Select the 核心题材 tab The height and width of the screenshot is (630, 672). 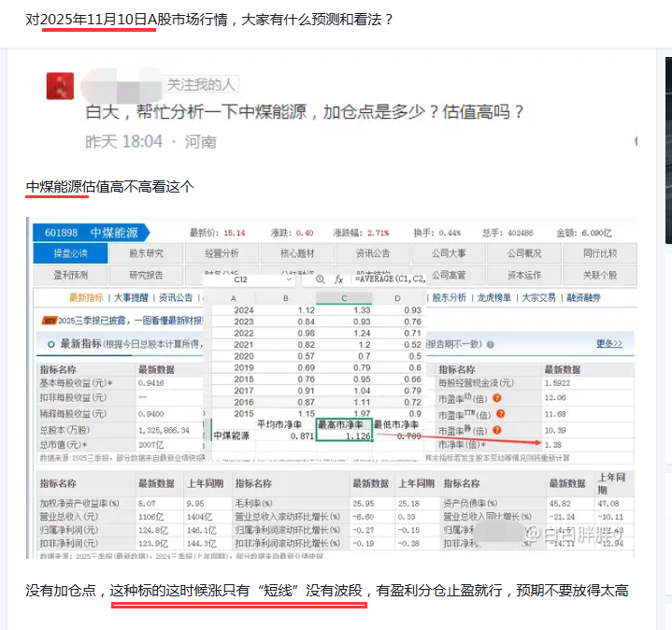click(x=297, y=253)
